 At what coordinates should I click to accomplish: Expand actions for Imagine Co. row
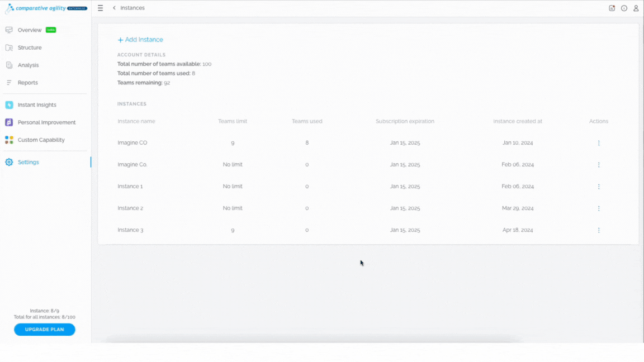(x=598, y=165)
